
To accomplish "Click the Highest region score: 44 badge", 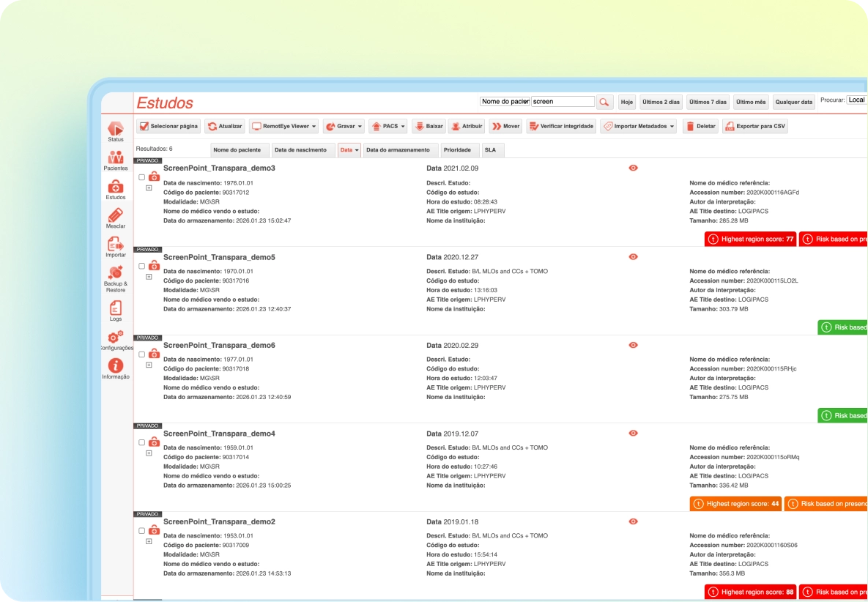I will tap(735, 504).
